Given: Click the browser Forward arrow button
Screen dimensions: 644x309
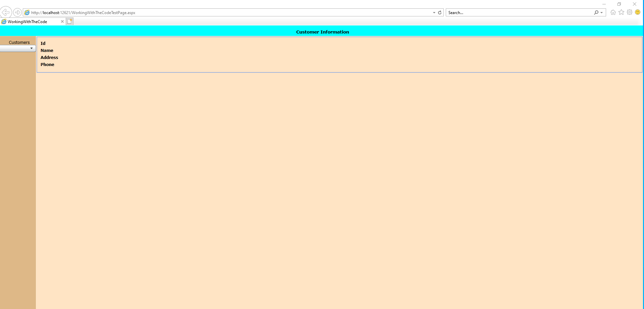Looking at the screenshot, I should click(17, 12).
